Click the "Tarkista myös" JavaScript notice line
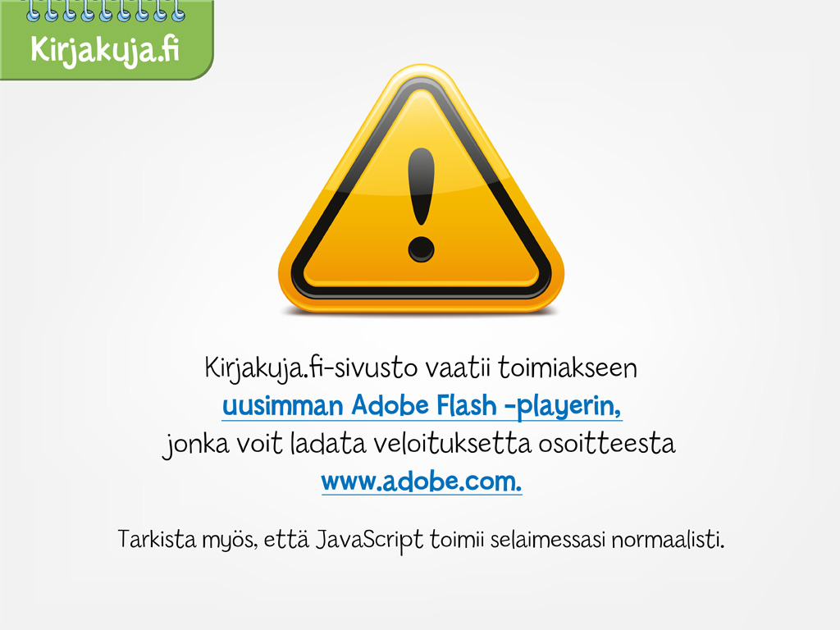Screen dimensions: 840x630 click(421, 540)
